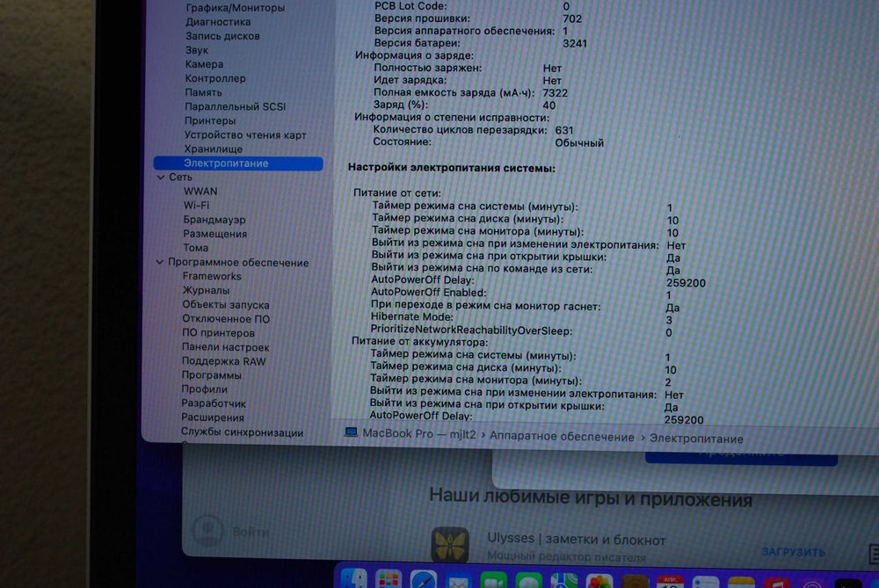Select Устройство чтения карт in sidebar
Screen dimensions: 879x588
pyautogui.click(x=245, y=135)
